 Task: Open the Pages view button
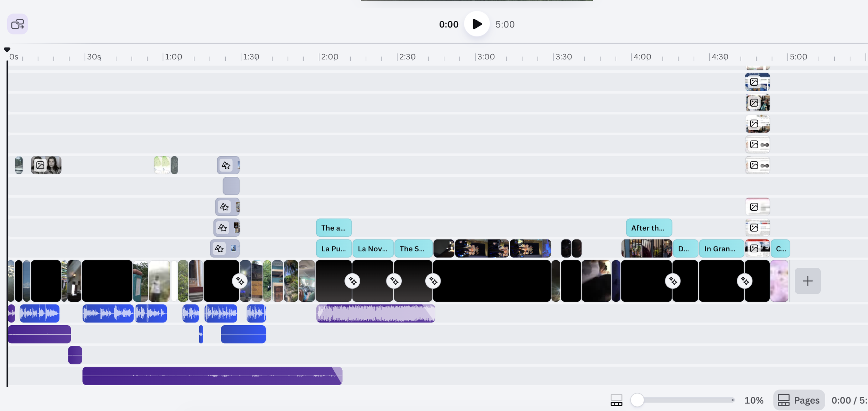799,400
